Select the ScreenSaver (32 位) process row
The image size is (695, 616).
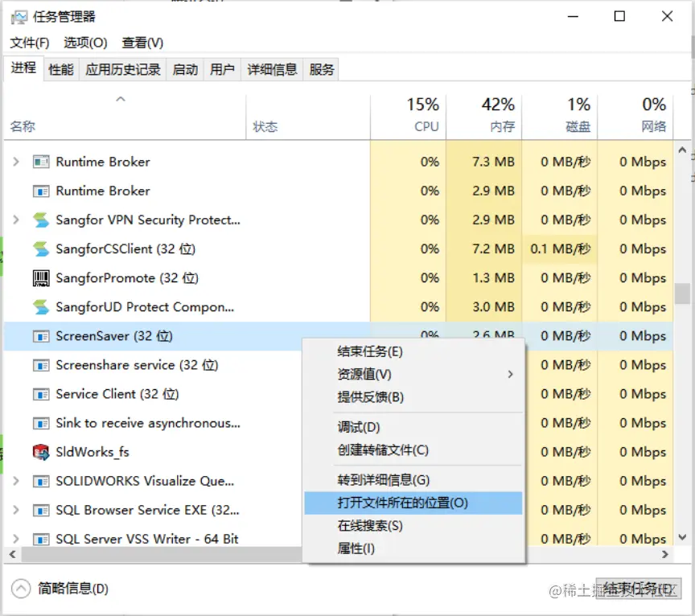coord(339,336)
